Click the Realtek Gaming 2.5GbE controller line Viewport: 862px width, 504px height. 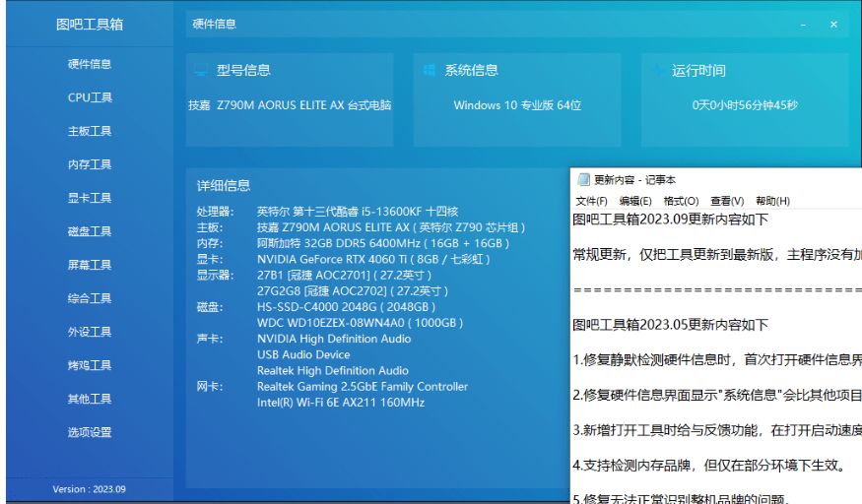pyautogui.click(x=363, y=387)
